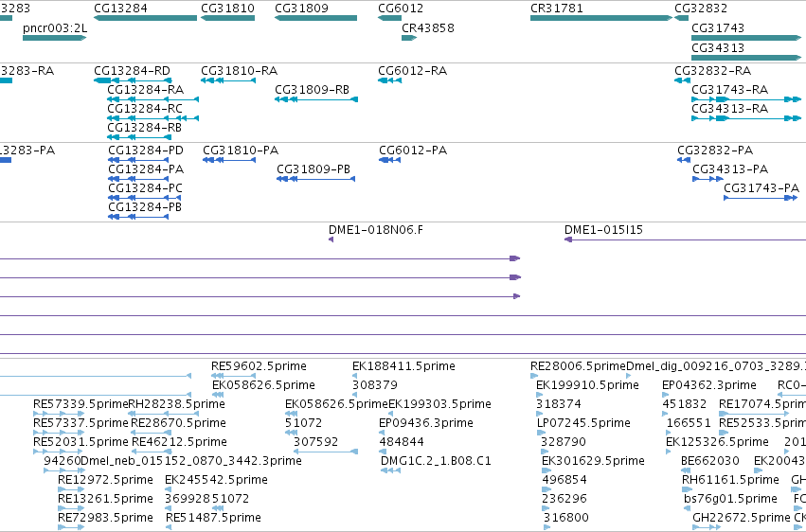This screenshot has width=806, height=532.
Task: Open the CG13284-RD transcript label
Action: pyautogui.click(x=132, y=70)
